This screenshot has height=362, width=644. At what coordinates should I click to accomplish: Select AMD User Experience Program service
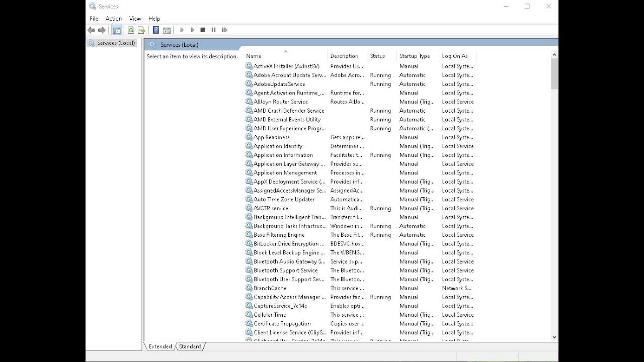pyautogui.click(x=360, y=129)
